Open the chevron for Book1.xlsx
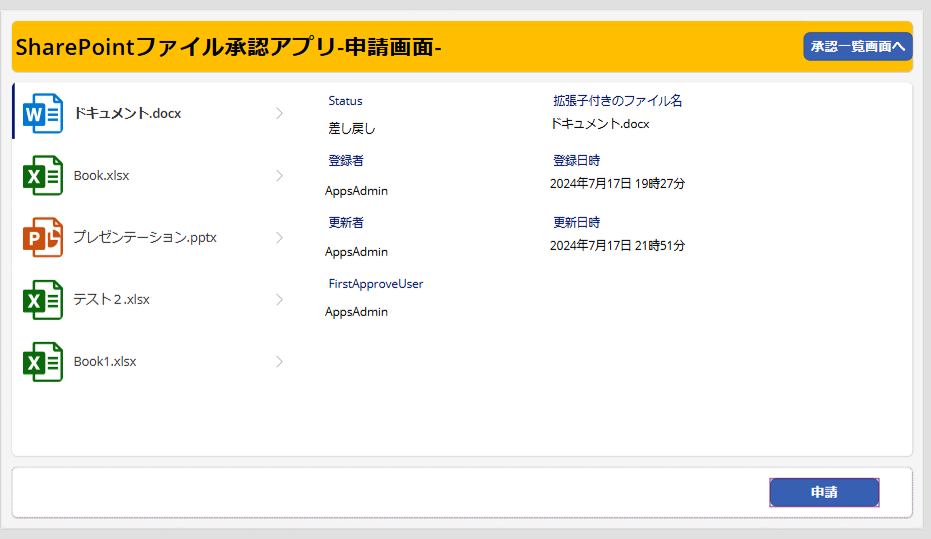The image size is (931, 539). click(279, 362)
